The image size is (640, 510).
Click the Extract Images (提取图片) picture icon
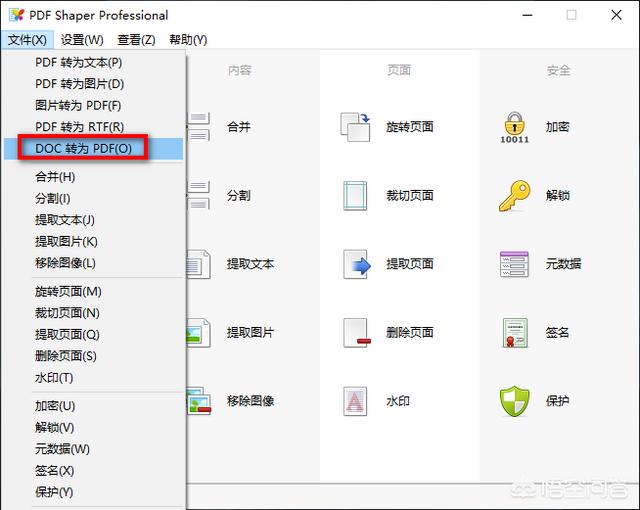tap(199, 333)
